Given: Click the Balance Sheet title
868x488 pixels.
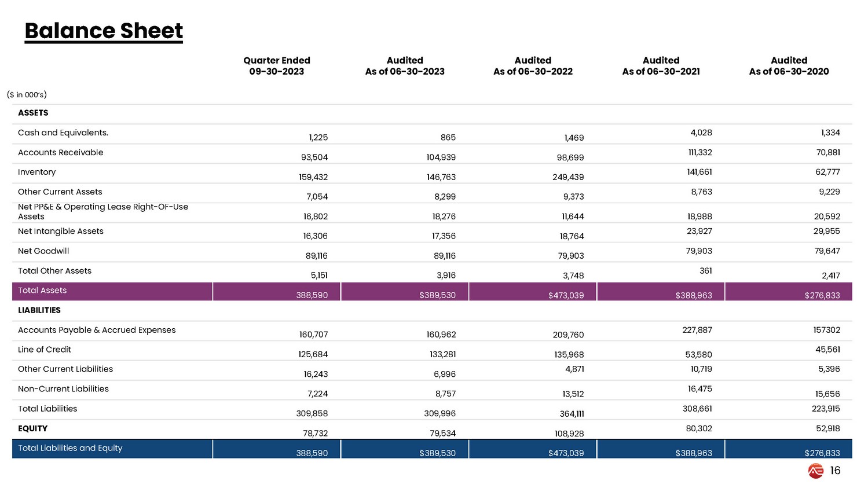Looking at the screenshot, I should click(104, 31).
